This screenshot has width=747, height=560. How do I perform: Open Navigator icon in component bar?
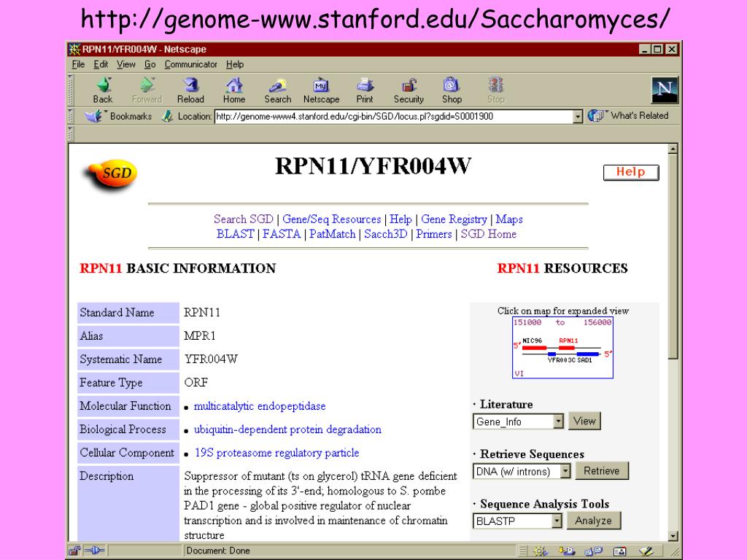click(x=541, y=551)
